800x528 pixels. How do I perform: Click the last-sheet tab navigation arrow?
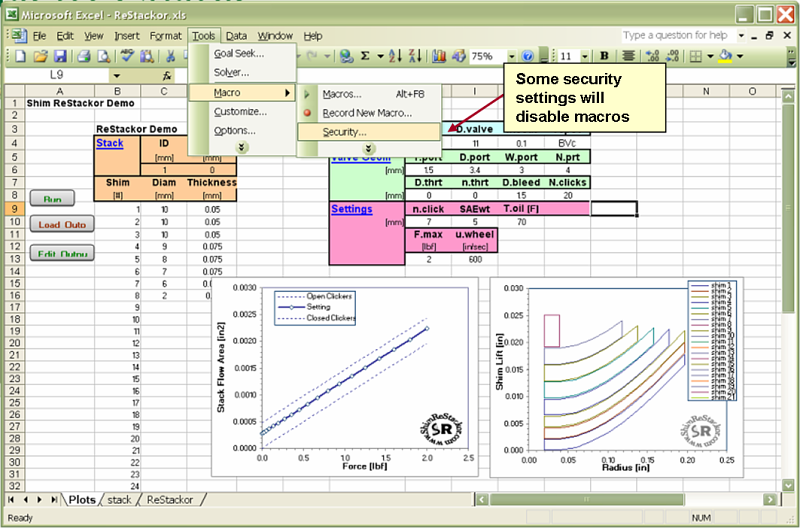click(x=54, y=500)
